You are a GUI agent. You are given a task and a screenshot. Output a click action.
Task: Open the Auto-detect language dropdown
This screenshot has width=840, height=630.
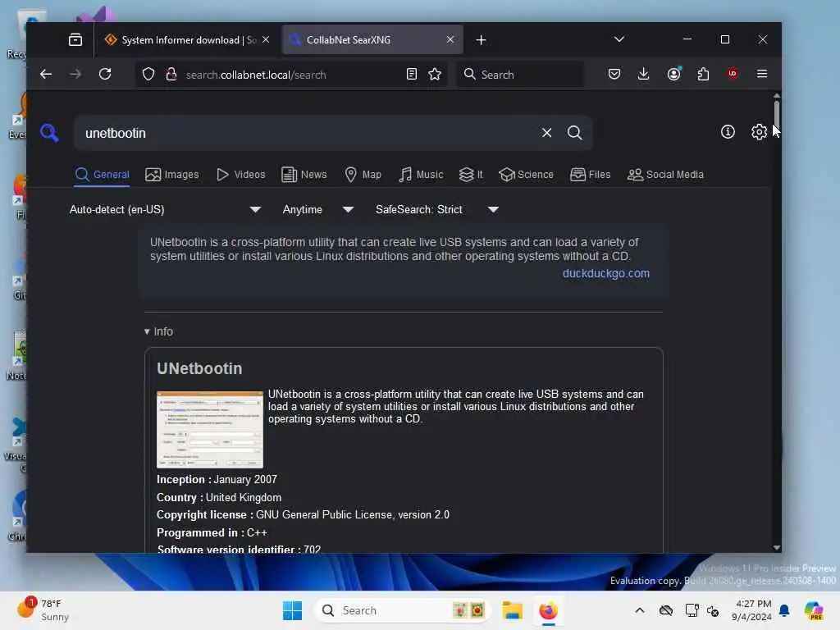point(165,209)
